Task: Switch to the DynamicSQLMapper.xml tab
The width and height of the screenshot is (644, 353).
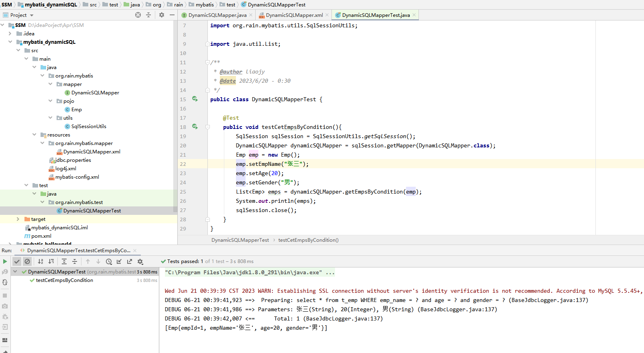Action: tap(294, 15)
